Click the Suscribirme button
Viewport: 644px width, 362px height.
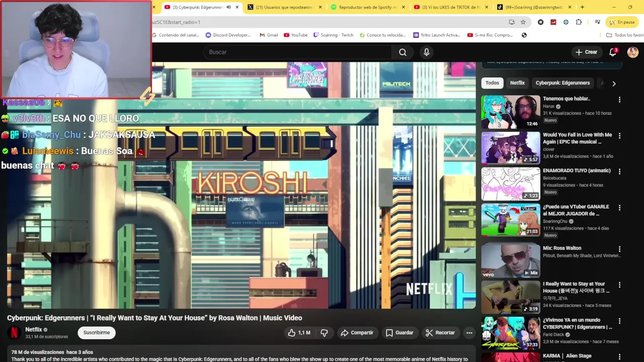97,333
